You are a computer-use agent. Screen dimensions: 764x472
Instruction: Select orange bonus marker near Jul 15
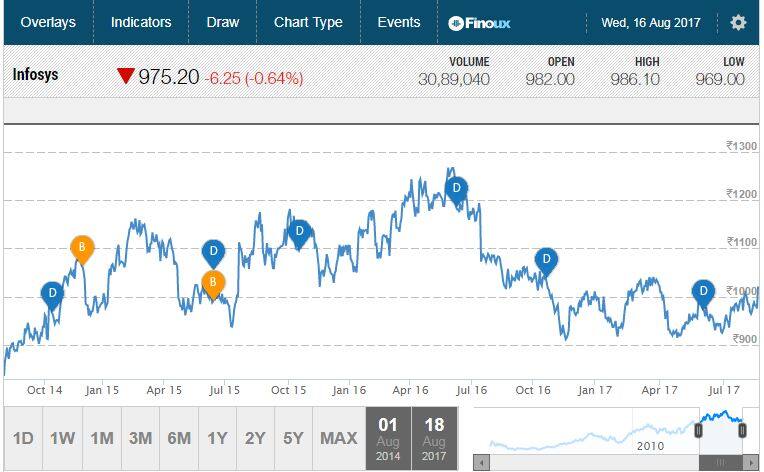click(213, 283)
